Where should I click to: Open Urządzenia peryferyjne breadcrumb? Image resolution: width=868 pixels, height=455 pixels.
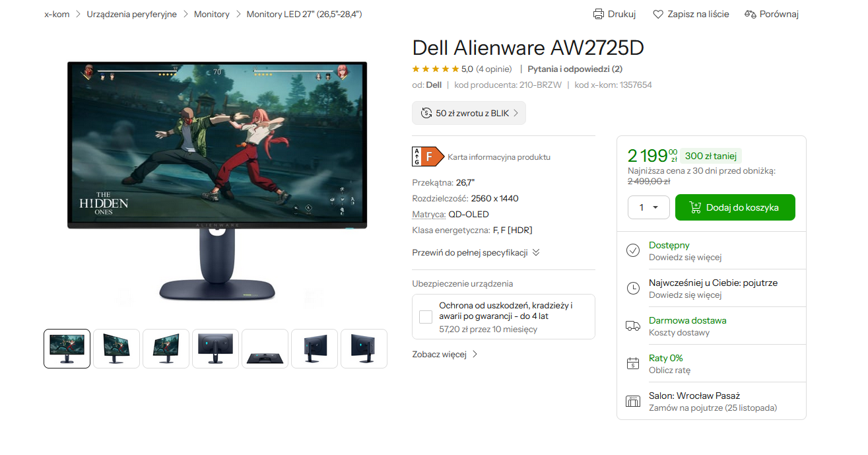click(131, 14)
